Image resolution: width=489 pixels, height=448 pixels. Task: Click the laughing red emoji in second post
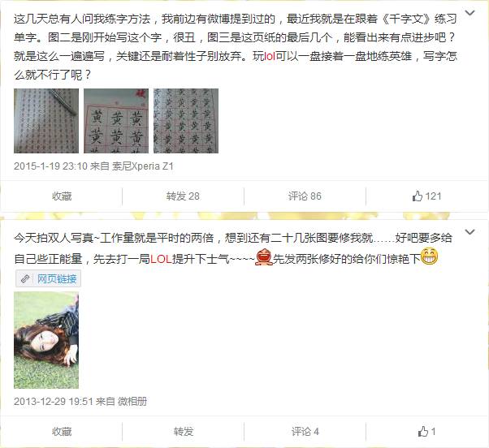(x=264, y=257)
